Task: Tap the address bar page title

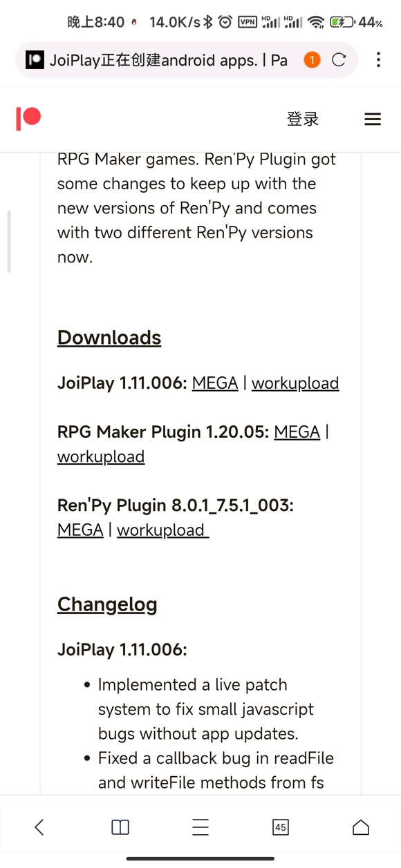Action: click(169, 60)
